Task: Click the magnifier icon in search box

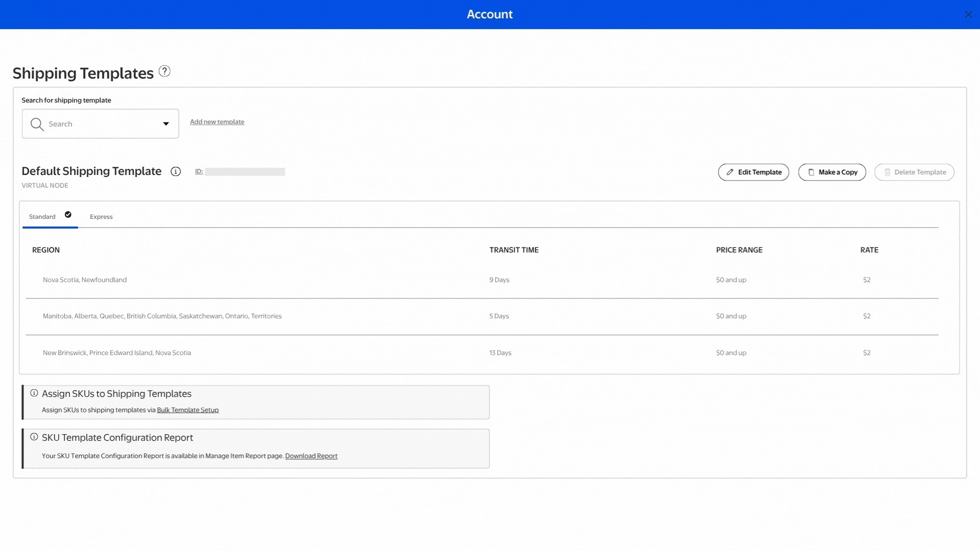Action: pos(37,124)
